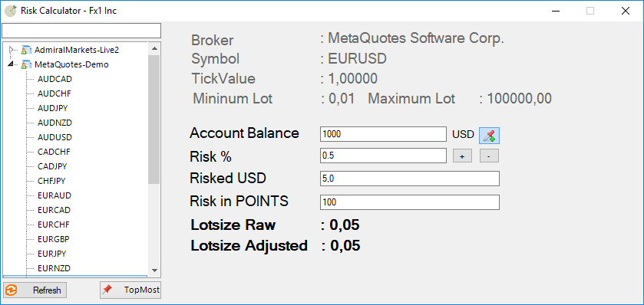Click the red pin icon on TopMost

click(x=107, y=290)
